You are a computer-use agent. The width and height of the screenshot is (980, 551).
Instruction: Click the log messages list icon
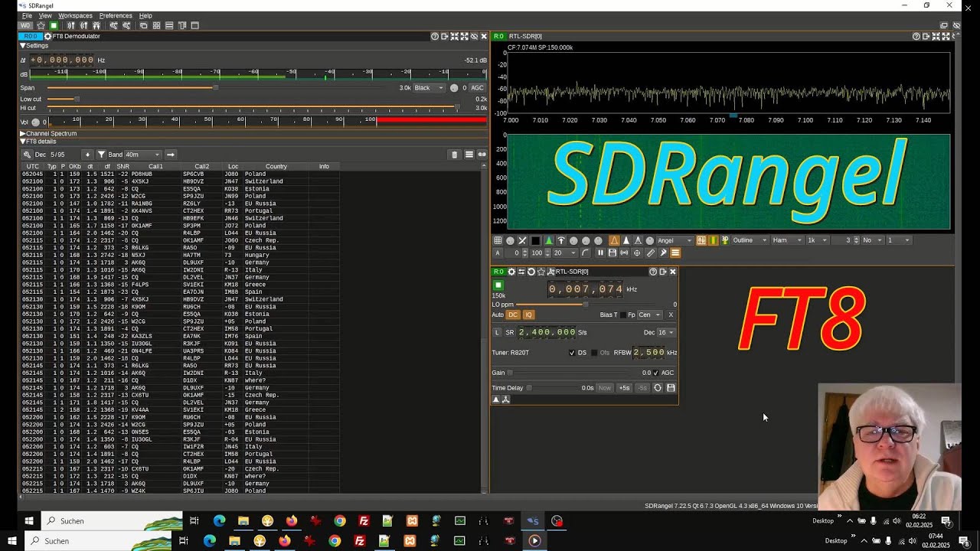point(469,155)
